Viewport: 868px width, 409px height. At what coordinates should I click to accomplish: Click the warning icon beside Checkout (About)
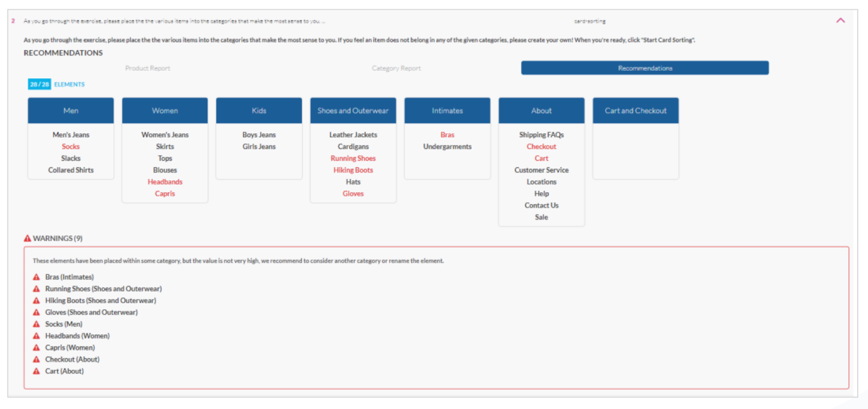coord(37,359)
